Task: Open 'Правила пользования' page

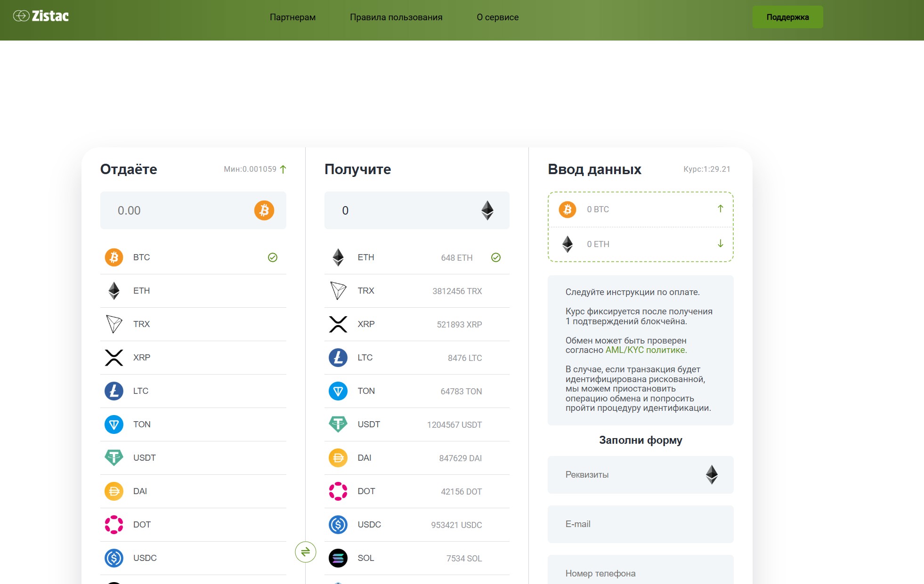Action: [x=396, y=17]
